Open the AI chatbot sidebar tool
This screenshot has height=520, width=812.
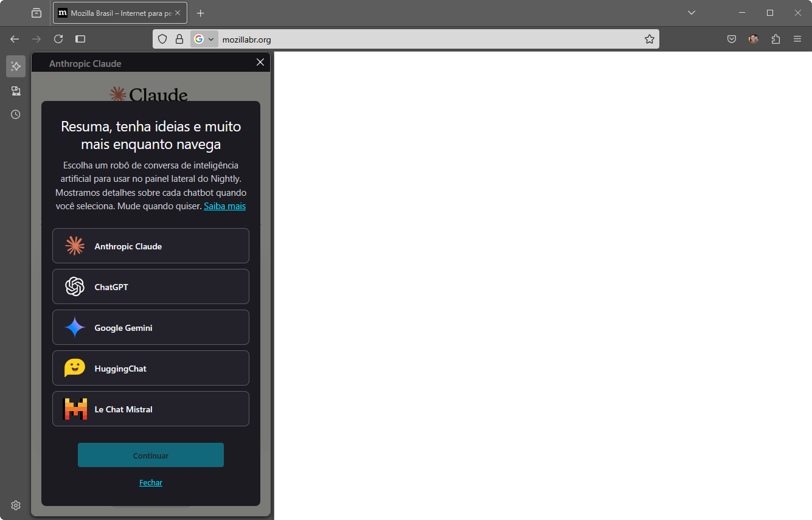pos(16,66)
